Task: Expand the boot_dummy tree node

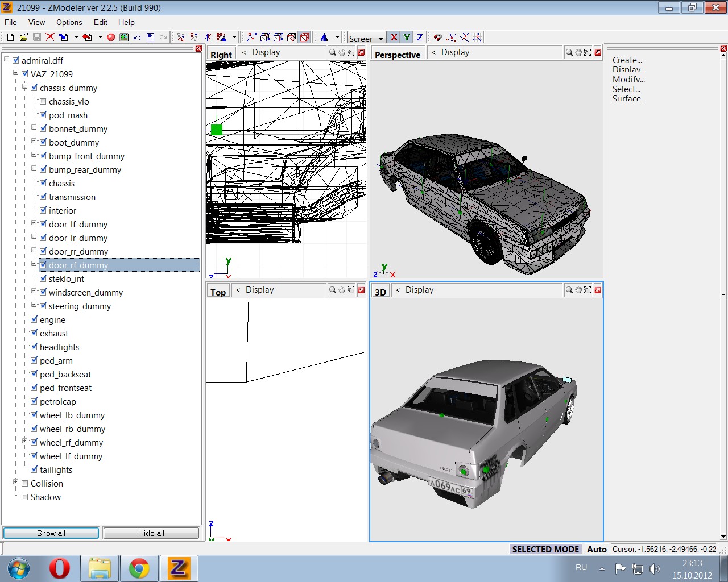Action: coord(34,142)
